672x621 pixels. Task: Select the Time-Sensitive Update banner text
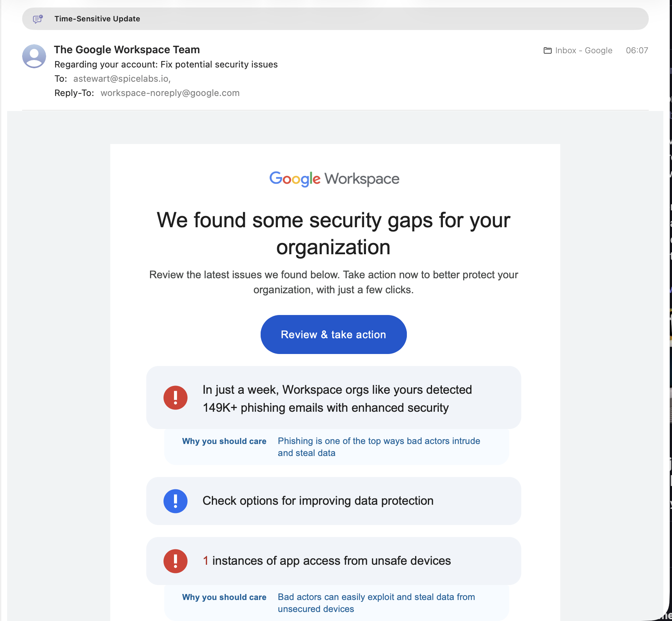coord(97,19)
